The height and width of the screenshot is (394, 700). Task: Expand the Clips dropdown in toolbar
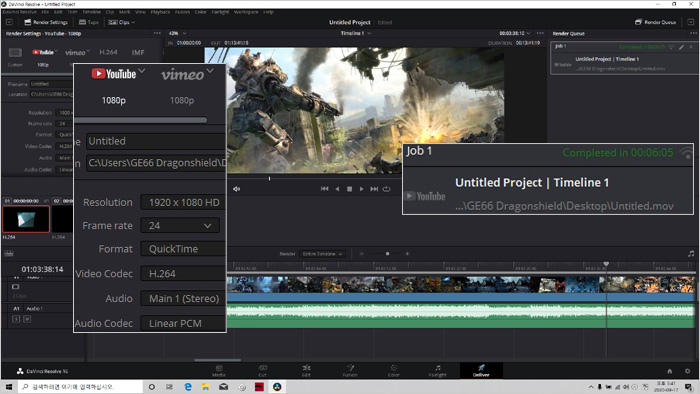tap(121, 22)
